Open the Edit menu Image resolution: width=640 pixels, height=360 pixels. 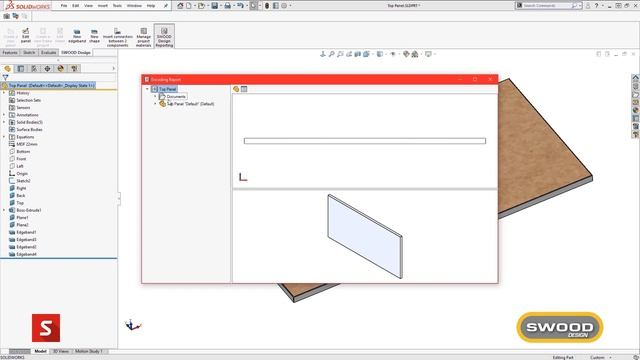76,6
